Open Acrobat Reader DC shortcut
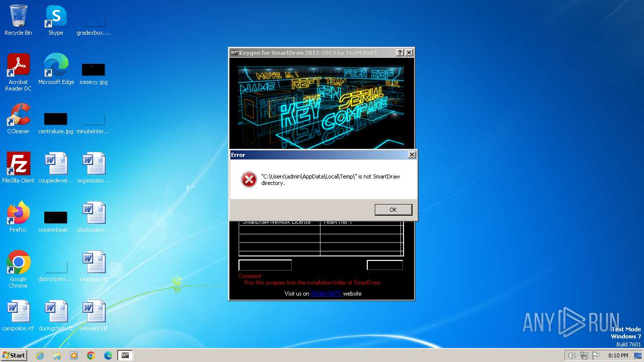 [x=18, y=73]
